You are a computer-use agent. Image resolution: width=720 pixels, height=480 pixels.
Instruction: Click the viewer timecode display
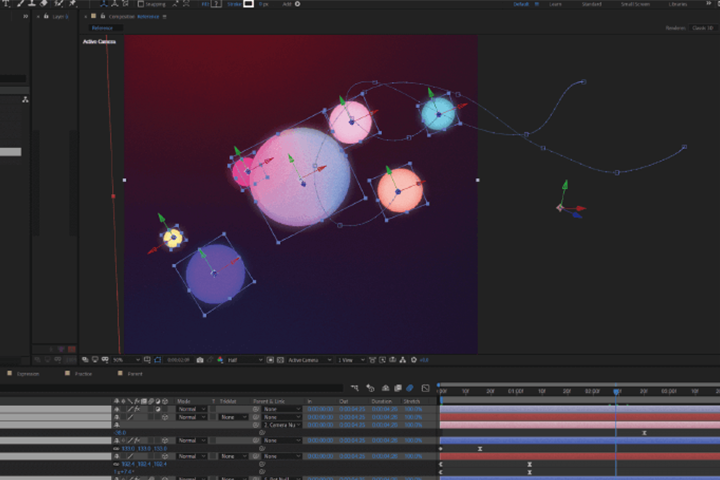coord(179,360)
